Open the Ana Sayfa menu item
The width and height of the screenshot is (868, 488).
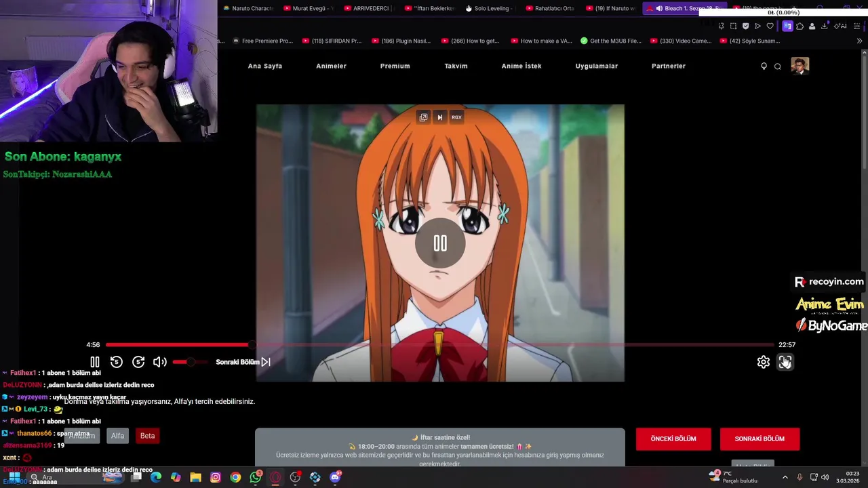265,66
